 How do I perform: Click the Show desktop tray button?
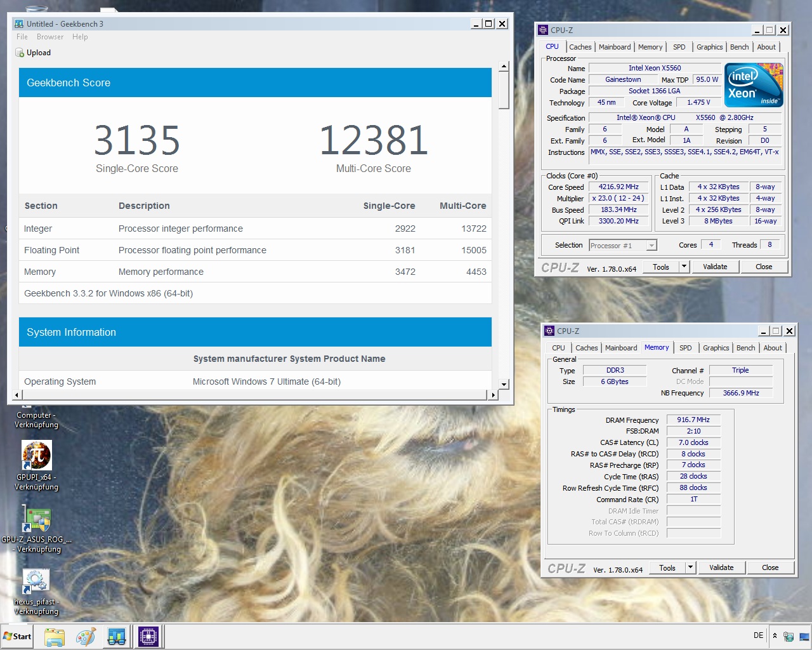(x=804, y=636)
